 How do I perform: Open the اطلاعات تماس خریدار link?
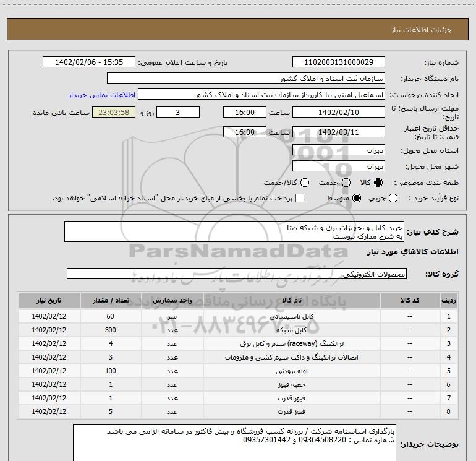point(102,95)
